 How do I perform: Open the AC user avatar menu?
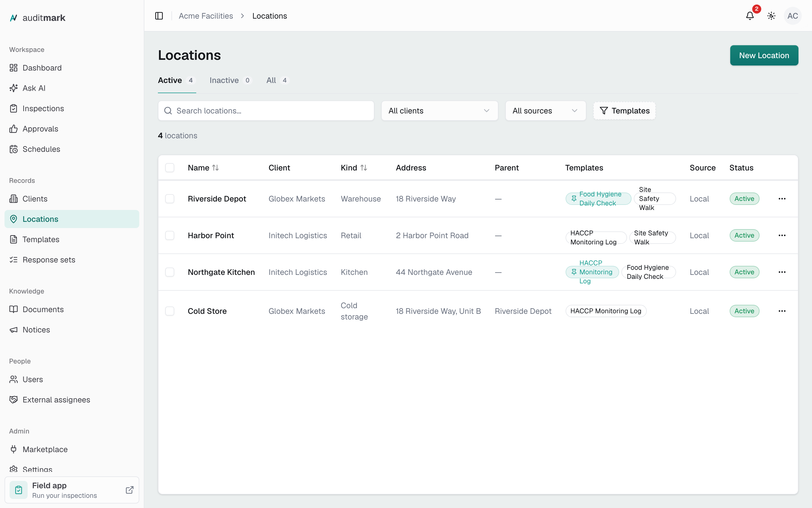point(793,16)
